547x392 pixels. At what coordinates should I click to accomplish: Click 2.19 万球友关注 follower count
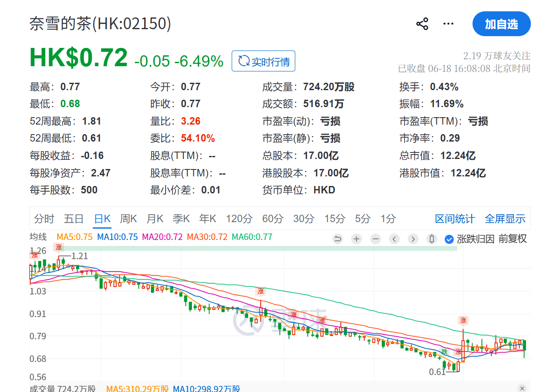tap(497, 56)
